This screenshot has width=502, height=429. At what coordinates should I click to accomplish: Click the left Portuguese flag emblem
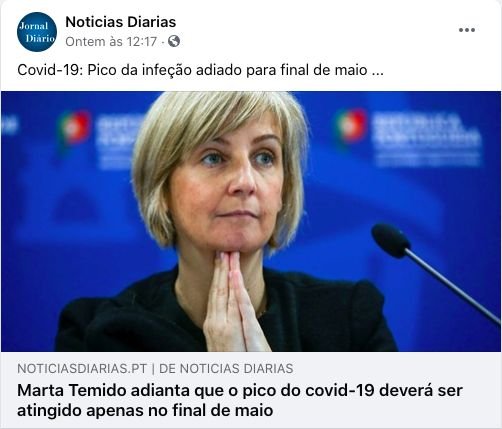coord(75,128)
